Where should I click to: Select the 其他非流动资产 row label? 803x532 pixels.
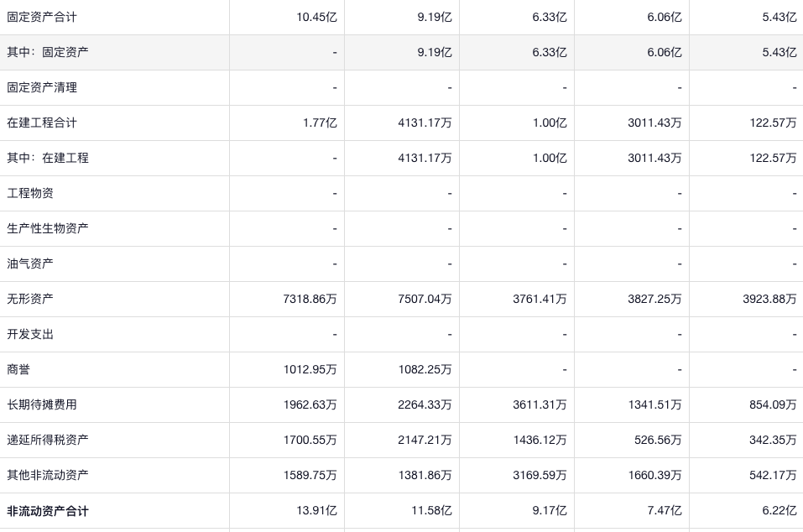tap(48, 475)
